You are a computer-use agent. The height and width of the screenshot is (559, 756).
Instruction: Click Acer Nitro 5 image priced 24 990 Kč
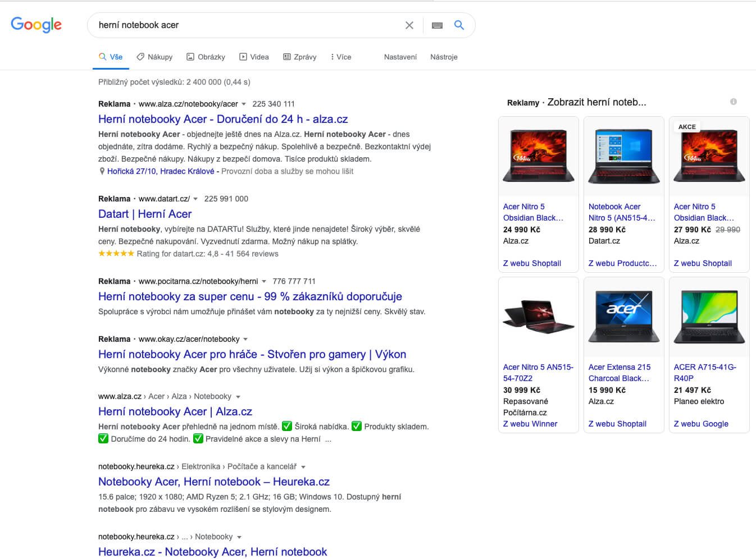tap(539, 156)
